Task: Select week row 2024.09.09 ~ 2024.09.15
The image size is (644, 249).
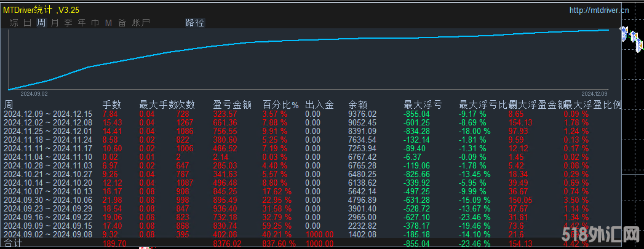Action: pyautogui.click(x=312, y=226)
